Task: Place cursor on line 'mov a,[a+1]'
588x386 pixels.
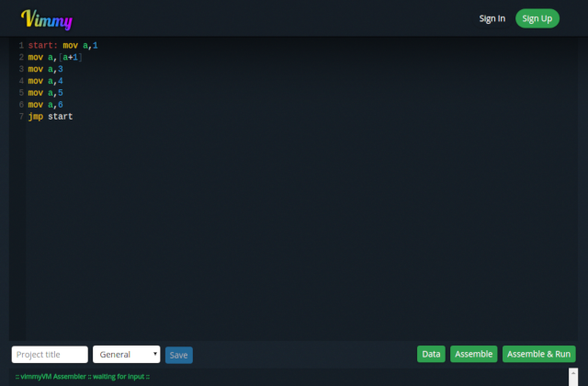Action: click(55, 57)
